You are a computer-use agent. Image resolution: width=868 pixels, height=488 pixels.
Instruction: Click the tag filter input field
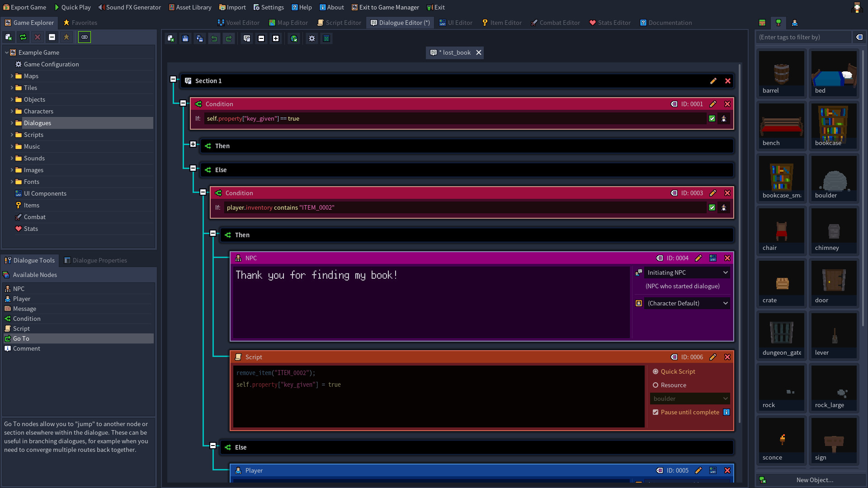click(804, 37)
